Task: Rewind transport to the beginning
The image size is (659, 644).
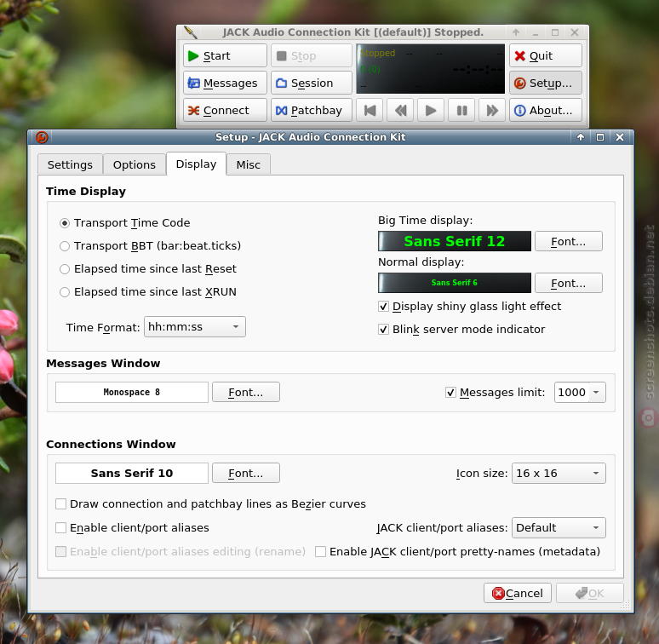Action: click(x=370, y=110)
